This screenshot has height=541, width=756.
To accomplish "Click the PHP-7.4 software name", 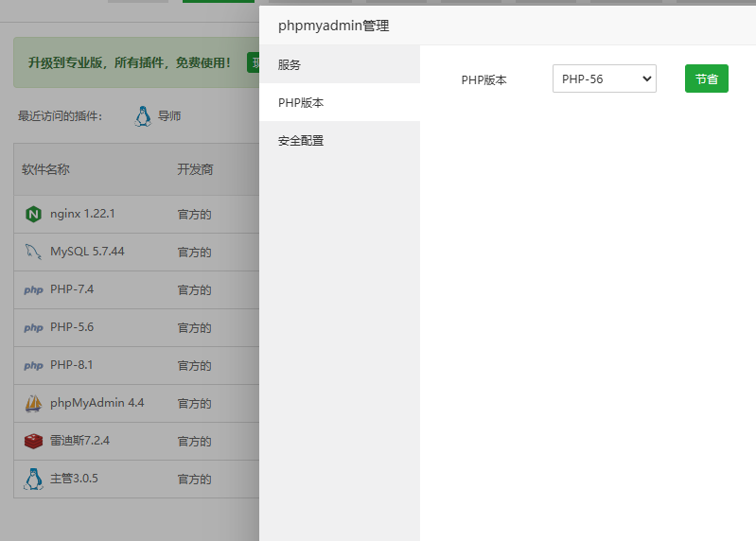I will [x=72, y=289].
